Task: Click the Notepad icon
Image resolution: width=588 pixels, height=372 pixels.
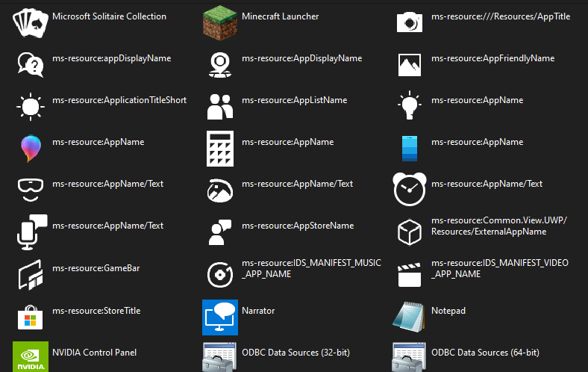Action: click(x=410, y=317)
